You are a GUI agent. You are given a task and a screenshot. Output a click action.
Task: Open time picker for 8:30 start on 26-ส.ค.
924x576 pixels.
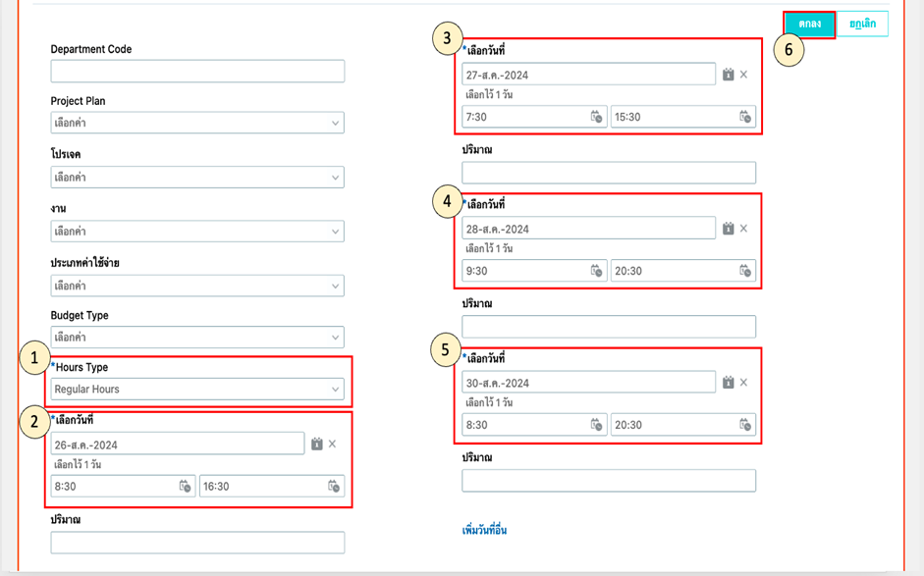[185, 487]
